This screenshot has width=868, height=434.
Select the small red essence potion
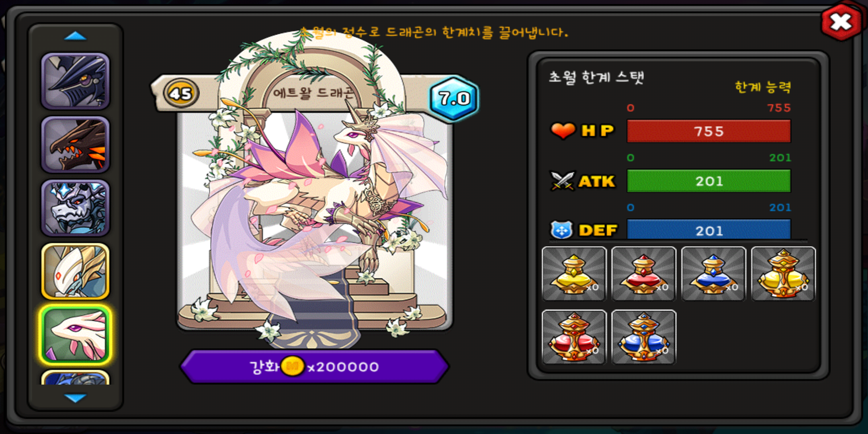coord(644,274)
